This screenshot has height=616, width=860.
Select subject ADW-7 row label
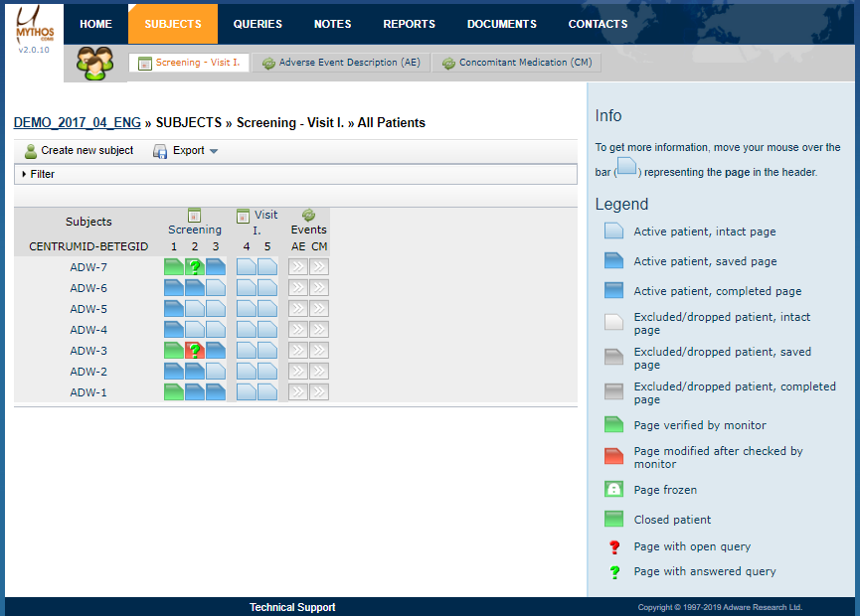click(88, 267)
